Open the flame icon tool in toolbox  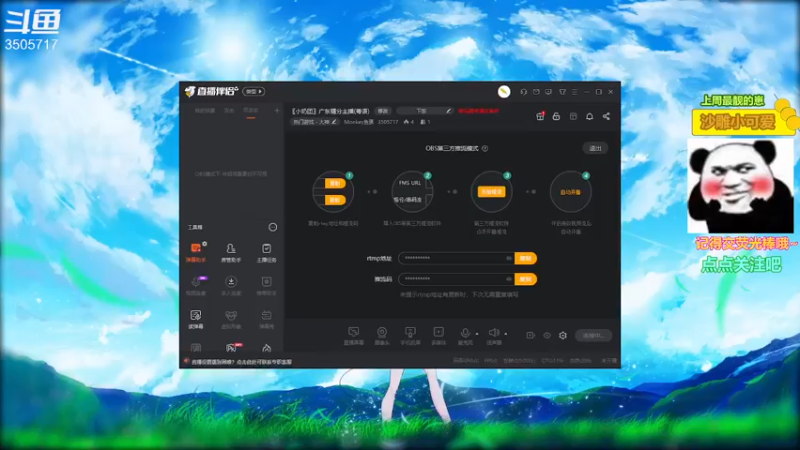(266, 348)
